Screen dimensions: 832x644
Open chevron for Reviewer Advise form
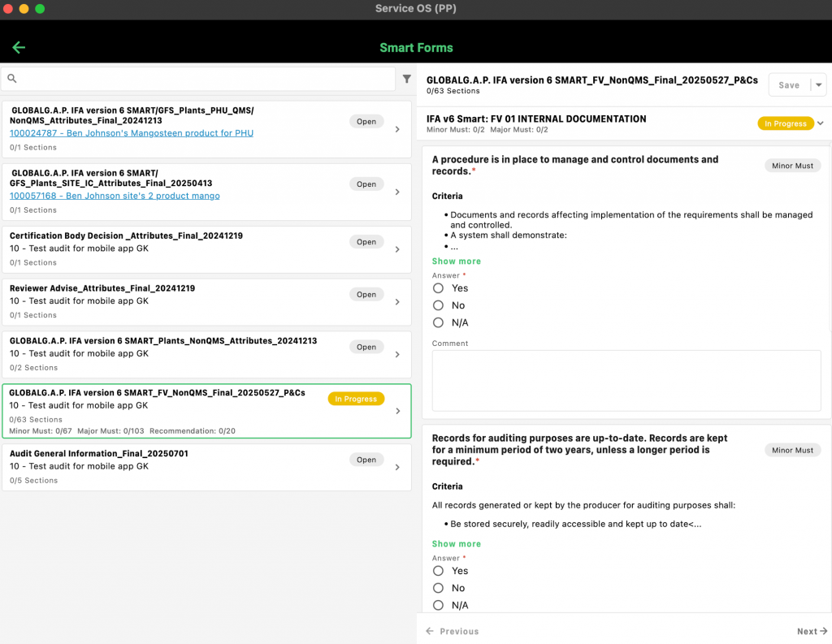pos(397,302)
